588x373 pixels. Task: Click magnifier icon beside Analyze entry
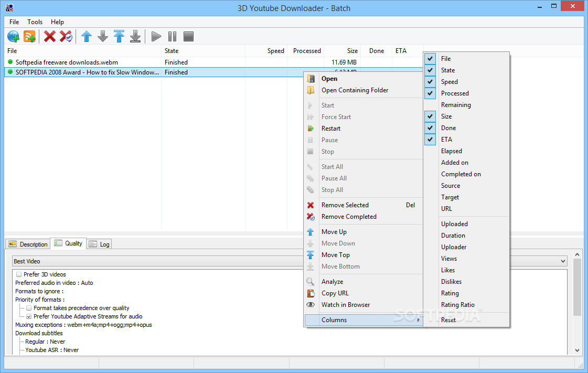(x=311, y=282)
